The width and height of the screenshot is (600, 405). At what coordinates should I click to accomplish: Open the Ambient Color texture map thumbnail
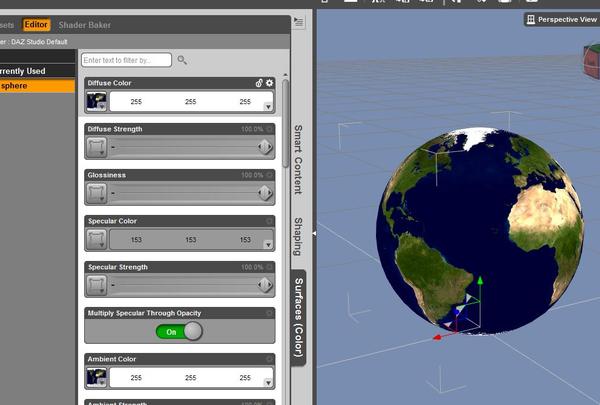tap(96, 377)
